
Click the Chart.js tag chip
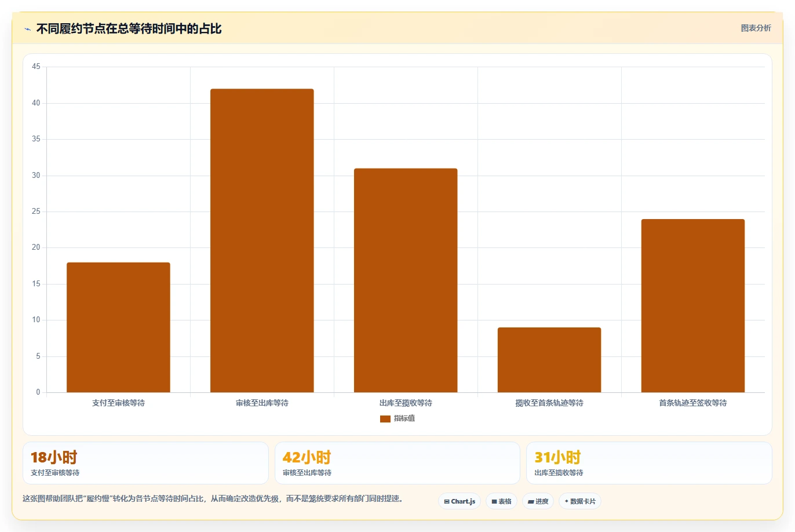pos(460,501)
